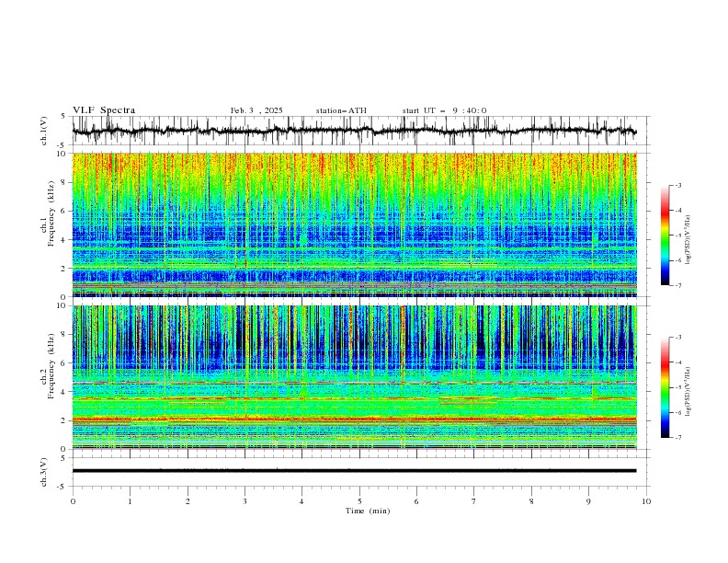Click time axis tick label "1"
728x563 pixels.
130,501
